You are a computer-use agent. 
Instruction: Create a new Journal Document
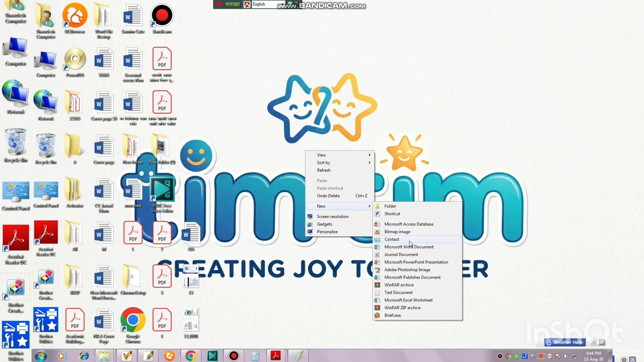coord(418,255)
